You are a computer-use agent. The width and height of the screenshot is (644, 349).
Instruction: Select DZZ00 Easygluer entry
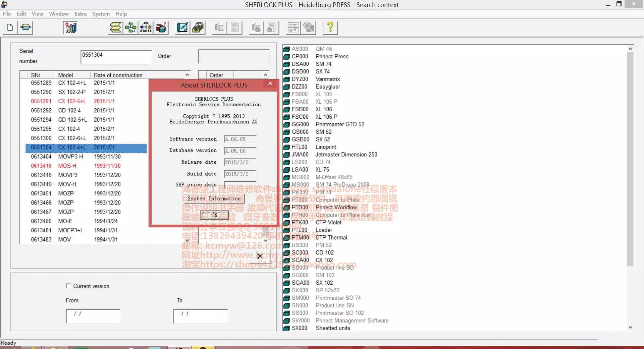[312, 87]
